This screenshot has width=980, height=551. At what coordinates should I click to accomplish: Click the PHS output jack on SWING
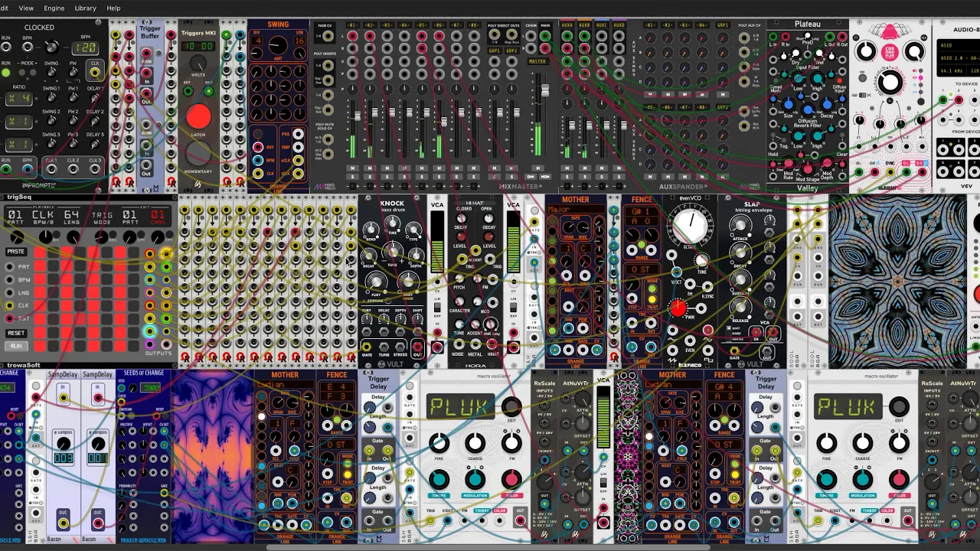click(x=298, y=135)
